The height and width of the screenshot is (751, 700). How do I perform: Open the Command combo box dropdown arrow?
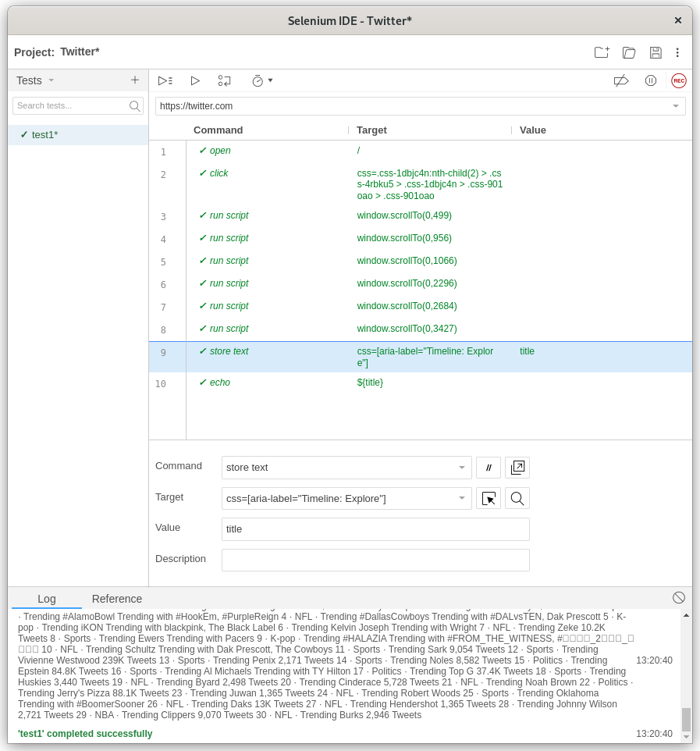(461, 468)
